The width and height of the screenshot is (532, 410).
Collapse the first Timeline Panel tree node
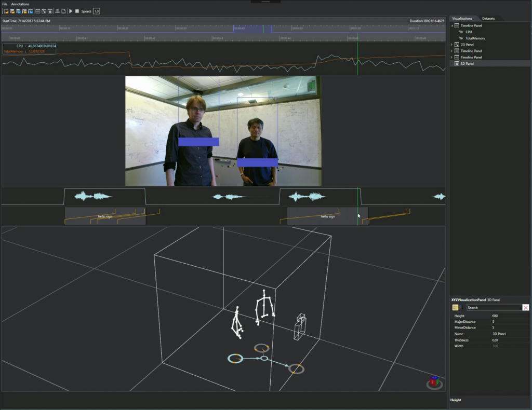coord(451,25)
